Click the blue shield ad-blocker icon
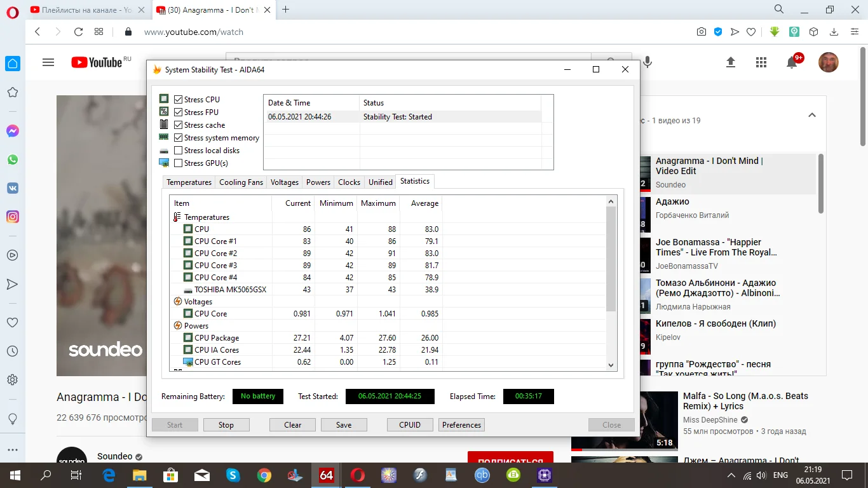 [x=718, y=32]
